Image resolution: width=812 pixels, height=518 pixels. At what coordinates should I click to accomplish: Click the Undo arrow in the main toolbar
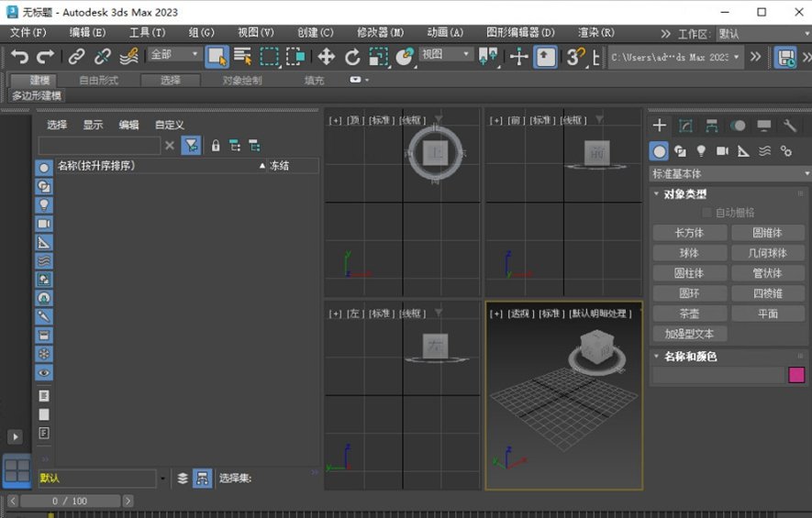[19, 57]
